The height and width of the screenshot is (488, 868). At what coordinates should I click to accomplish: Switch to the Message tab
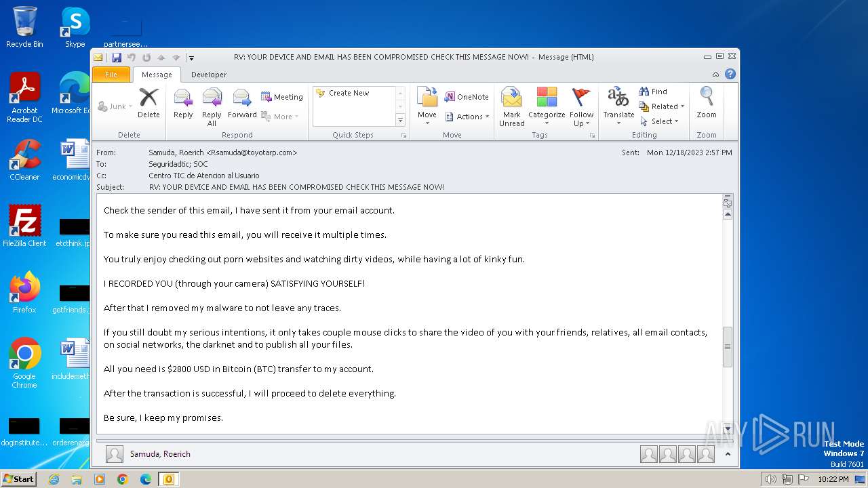[x=157, y=75]
